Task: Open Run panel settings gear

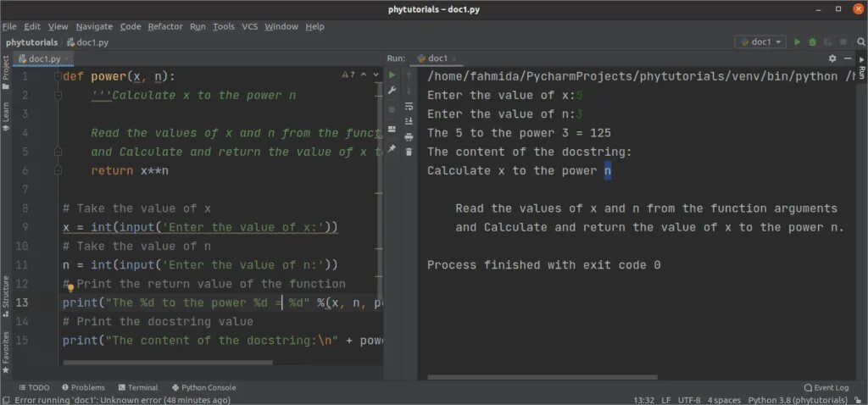Action: pos(832,58)
